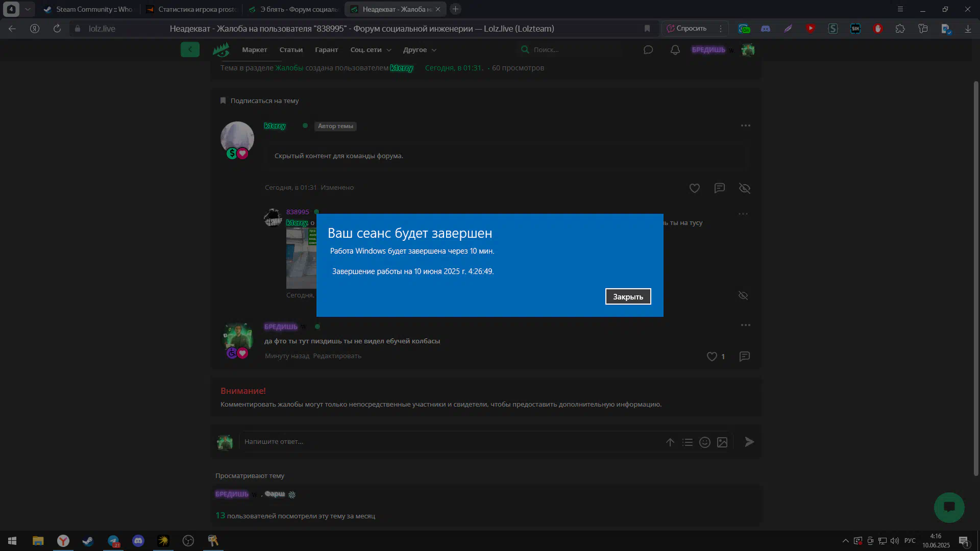
Task: Bookmark page via address bar icon
Action: click(x=647, y=29)
